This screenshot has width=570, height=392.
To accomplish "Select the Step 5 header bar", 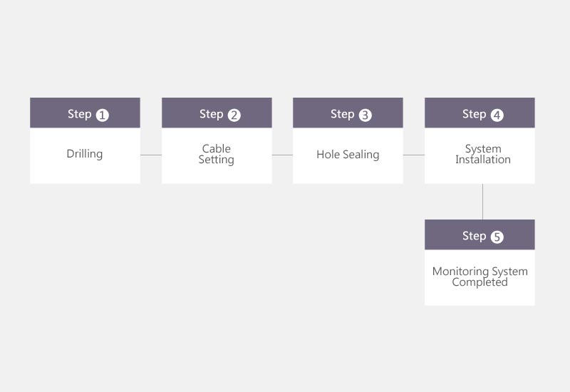I will coord(480,234).
